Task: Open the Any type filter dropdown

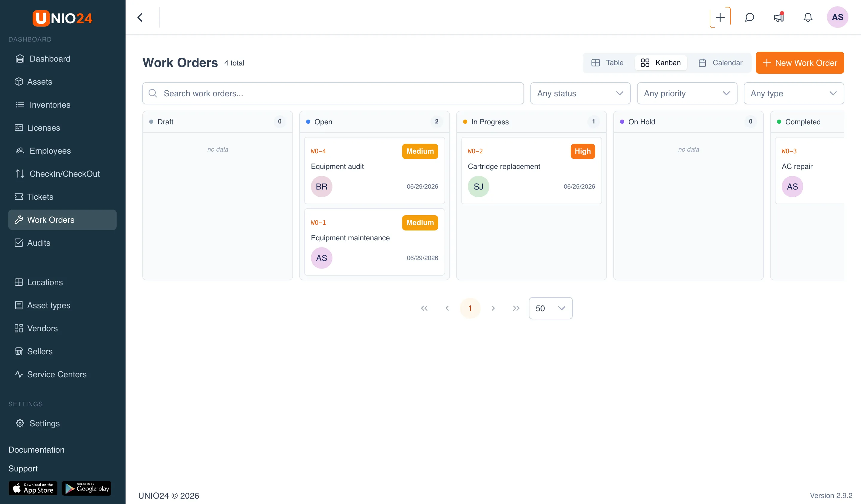Action: [794, 93]
